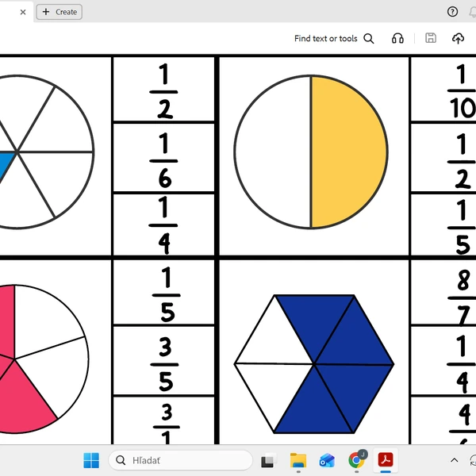Open Outlook from the taskbar
Viewport: 476px width, 476px height.
coord(327,460)
